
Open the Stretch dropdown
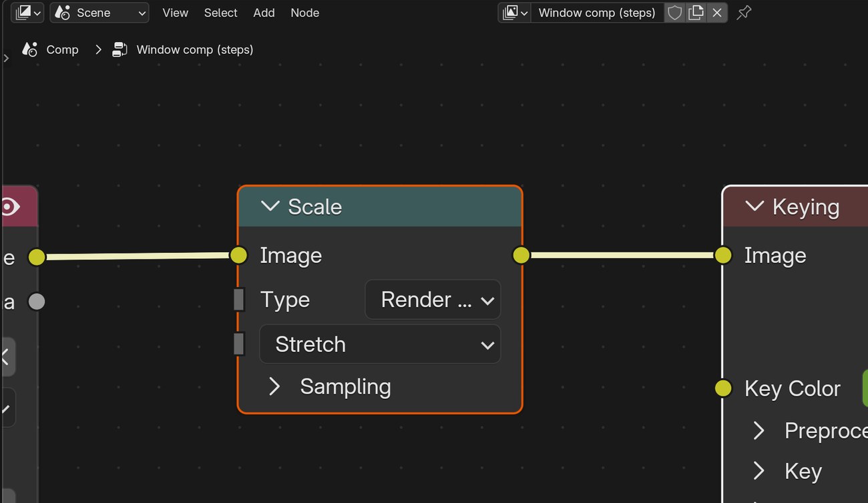pyautogui.click(x=380, y=344)
